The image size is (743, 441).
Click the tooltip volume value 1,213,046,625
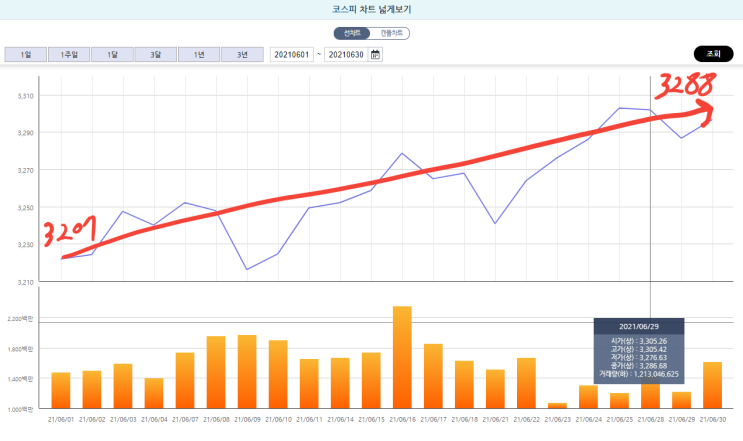tap(656, 374)
